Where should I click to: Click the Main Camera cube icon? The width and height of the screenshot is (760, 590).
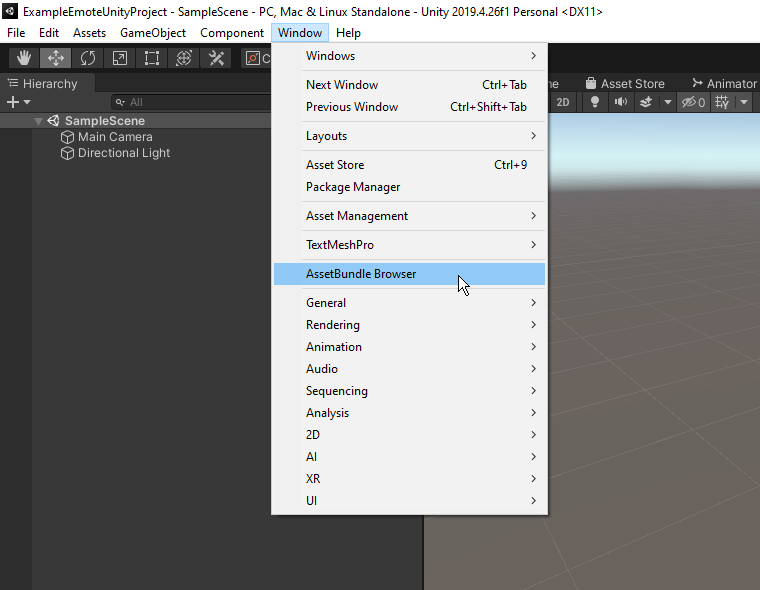pos(67,137)
